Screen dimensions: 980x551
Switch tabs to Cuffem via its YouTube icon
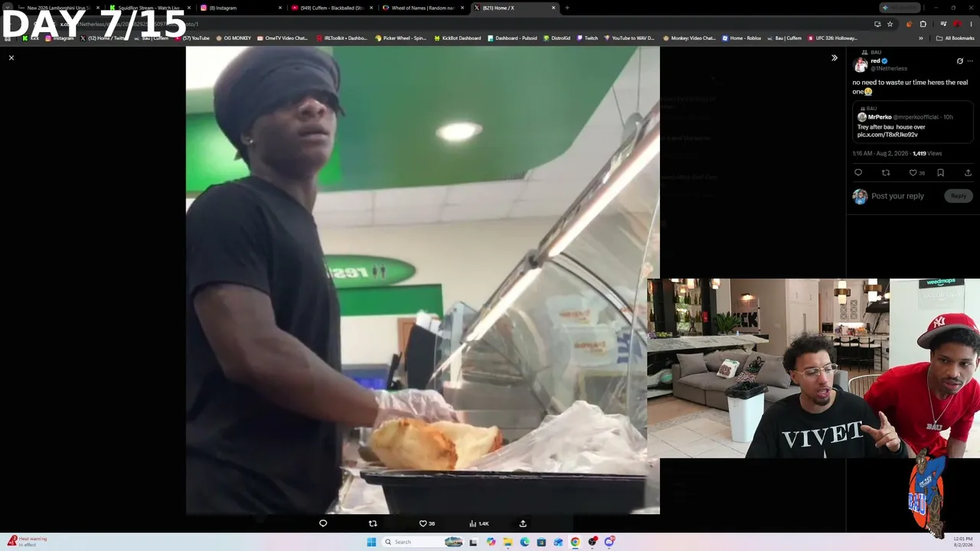[295, 8]
